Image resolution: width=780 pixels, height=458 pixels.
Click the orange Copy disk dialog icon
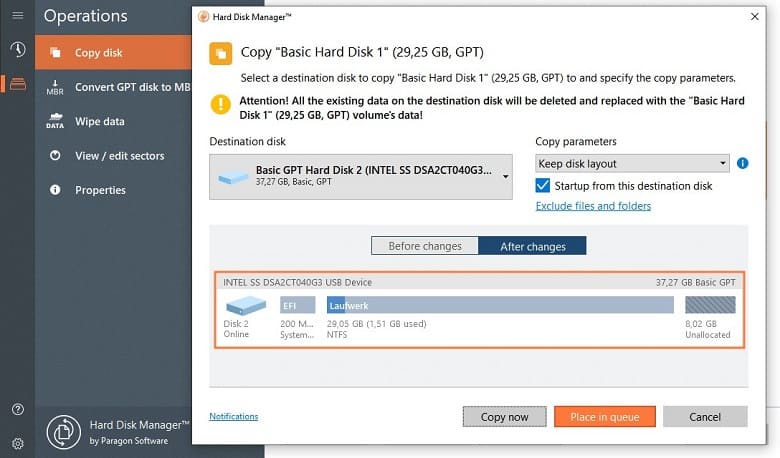click(x=220, y=53)
